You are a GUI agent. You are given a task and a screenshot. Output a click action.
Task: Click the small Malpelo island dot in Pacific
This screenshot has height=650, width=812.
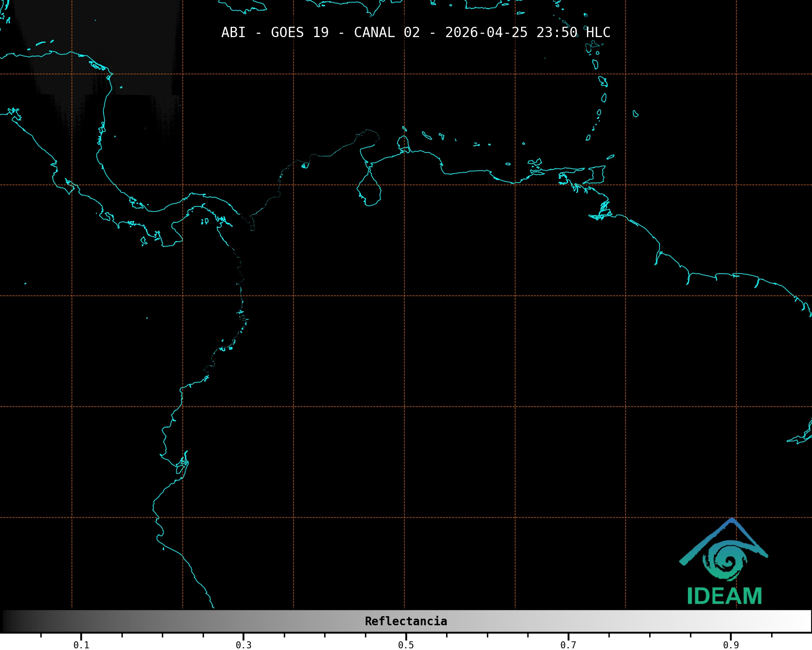147,318
